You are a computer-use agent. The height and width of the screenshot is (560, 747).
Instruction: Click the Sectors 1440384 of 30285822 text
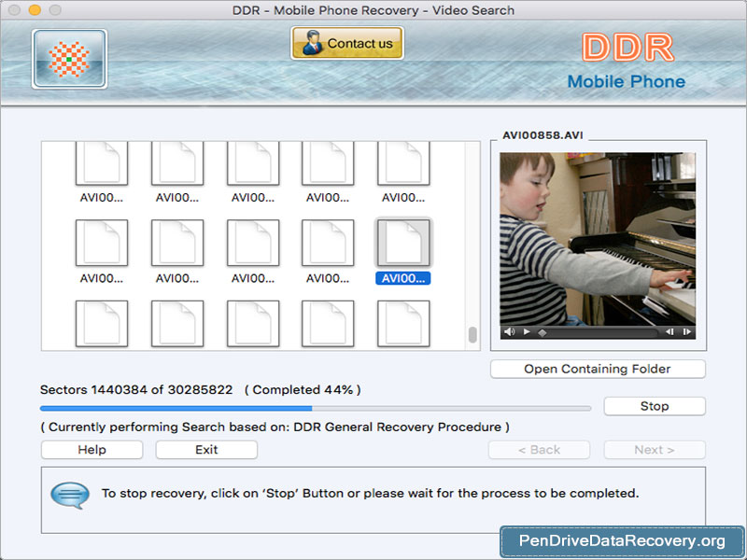136,390
